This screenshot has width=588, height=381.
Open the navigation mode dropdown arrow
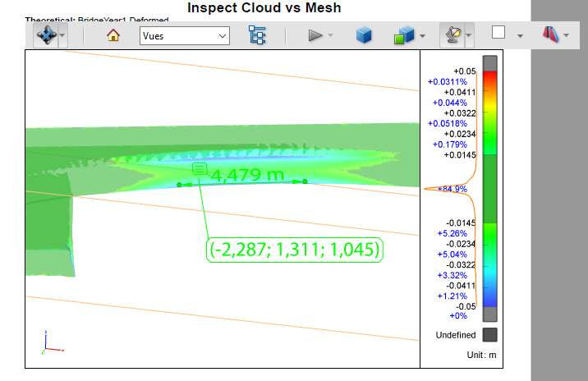(x=62, y=35)
